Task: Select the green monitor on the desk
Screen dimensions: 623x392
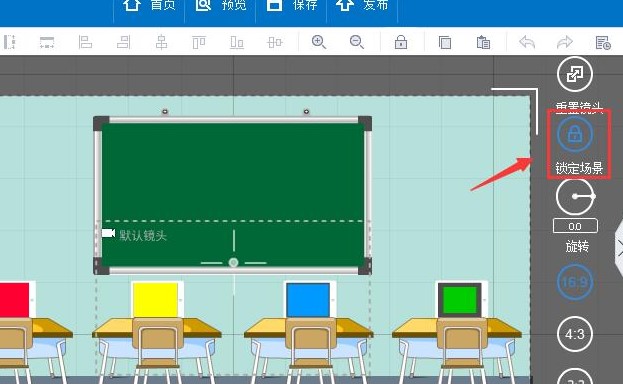Action: pyautogui.click(x=461, y=300)
